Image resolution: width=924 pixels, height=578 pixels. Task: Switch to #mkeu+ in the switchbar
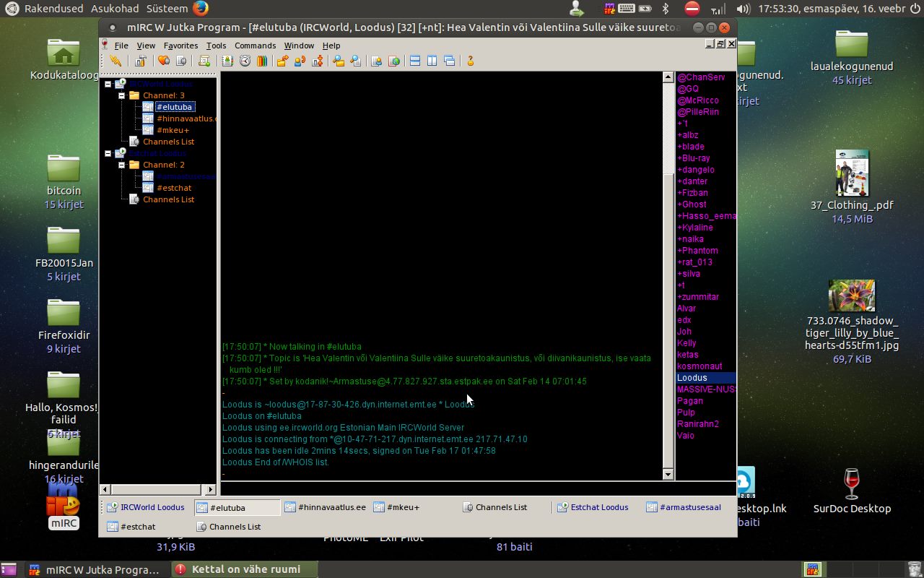[396, 507]
